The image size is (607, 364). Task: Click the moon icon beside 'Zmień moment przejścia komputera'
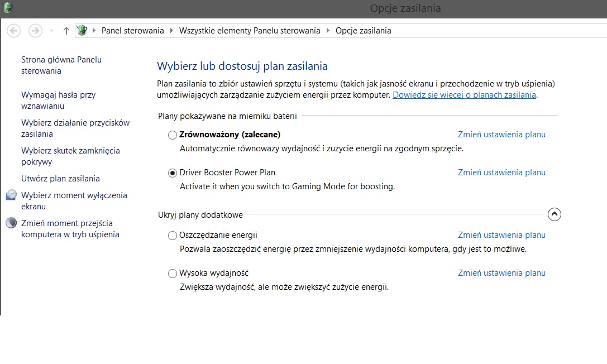11,223
